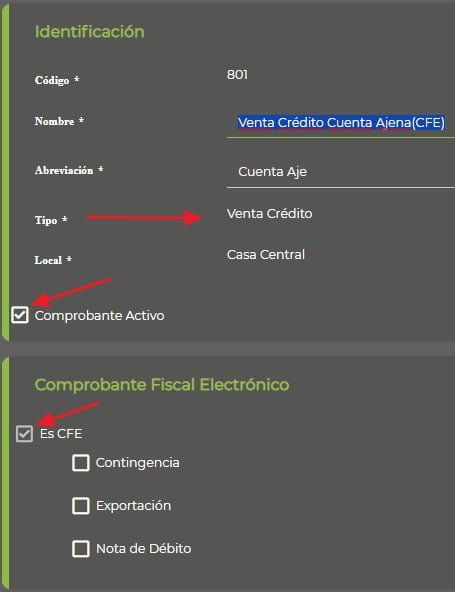
Task: Enable the Contingencia checkbox
Action: [x=80, y=462]
